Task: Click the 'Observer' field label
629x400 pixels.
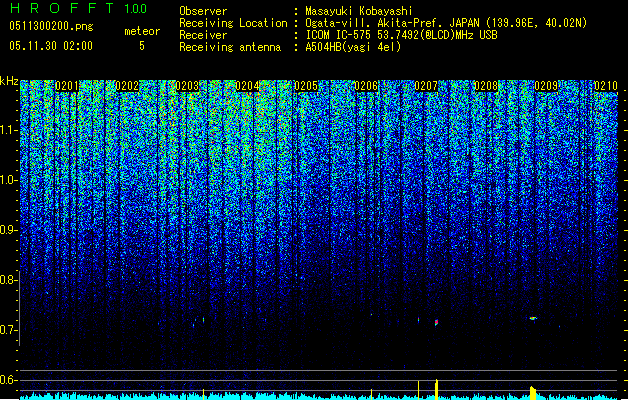Action: [x=203, y=11]
